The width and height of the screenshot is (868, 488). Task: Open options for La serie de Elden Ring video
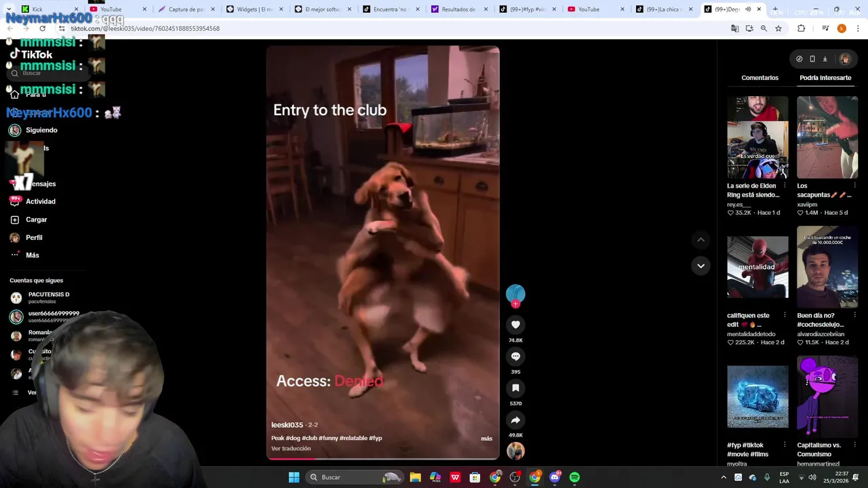tap(785, 186)
